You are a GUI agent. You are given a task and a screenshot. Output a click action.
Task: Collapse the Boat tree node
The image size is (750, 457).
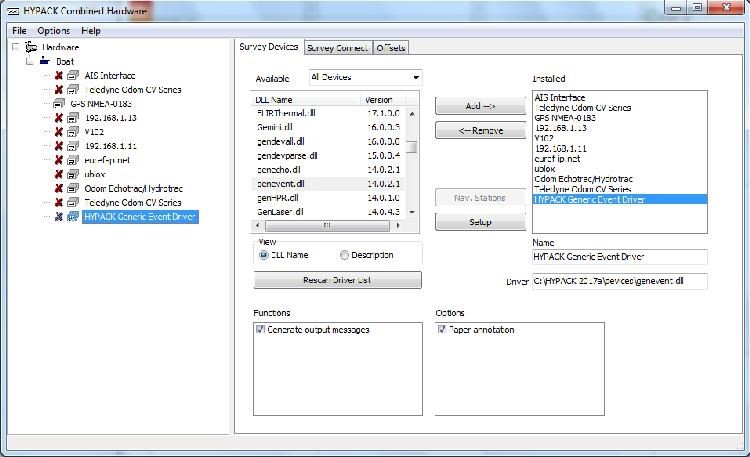30,61
